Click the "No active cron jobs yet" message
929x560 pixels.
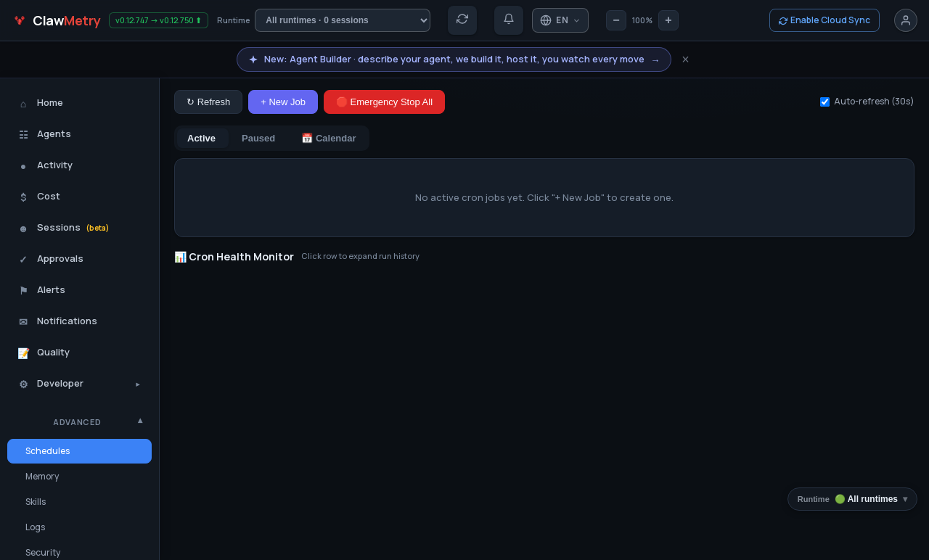544,197
